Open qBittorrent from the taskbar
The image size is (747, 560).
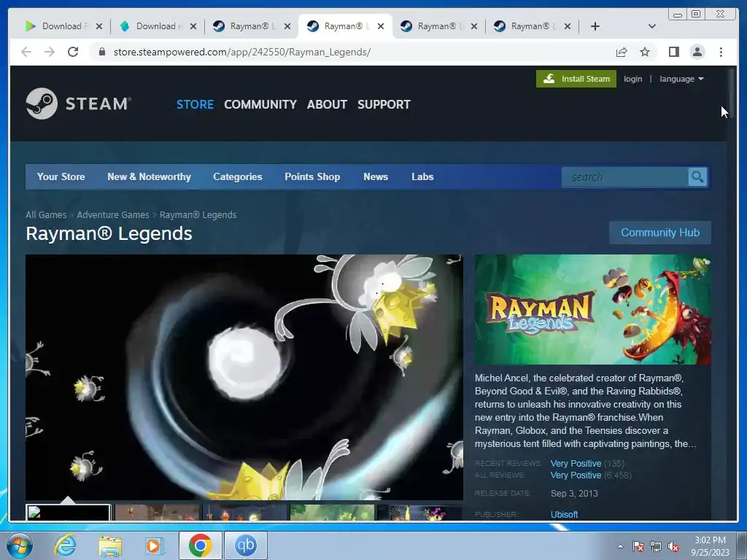pos(246,545)
